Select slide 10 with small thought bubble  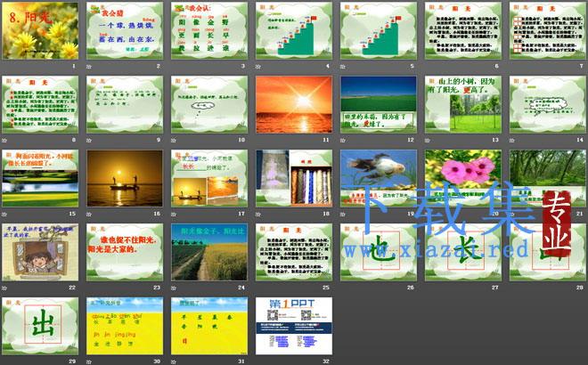tap(209, 104)
